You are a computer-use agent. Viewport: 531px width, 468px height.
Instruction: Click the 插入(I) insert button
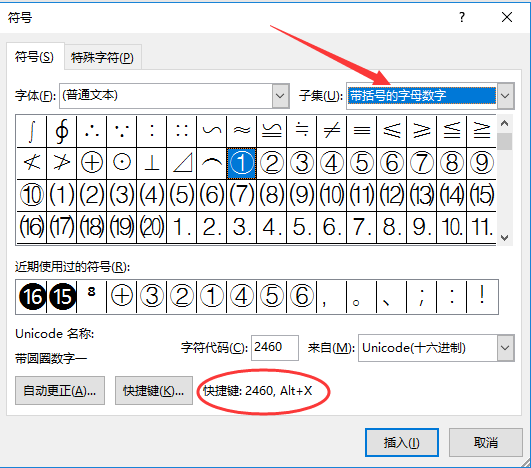click(x=402, y=442)
